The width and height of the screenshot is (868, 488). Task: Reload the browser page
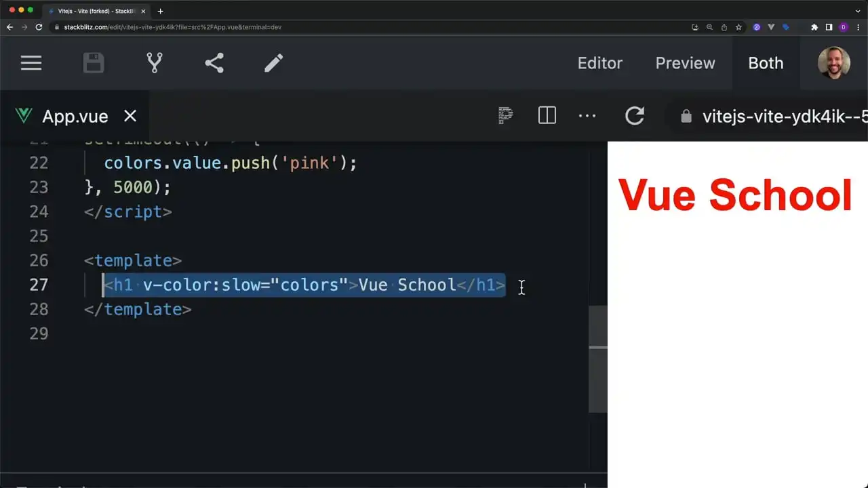(39, 27)
